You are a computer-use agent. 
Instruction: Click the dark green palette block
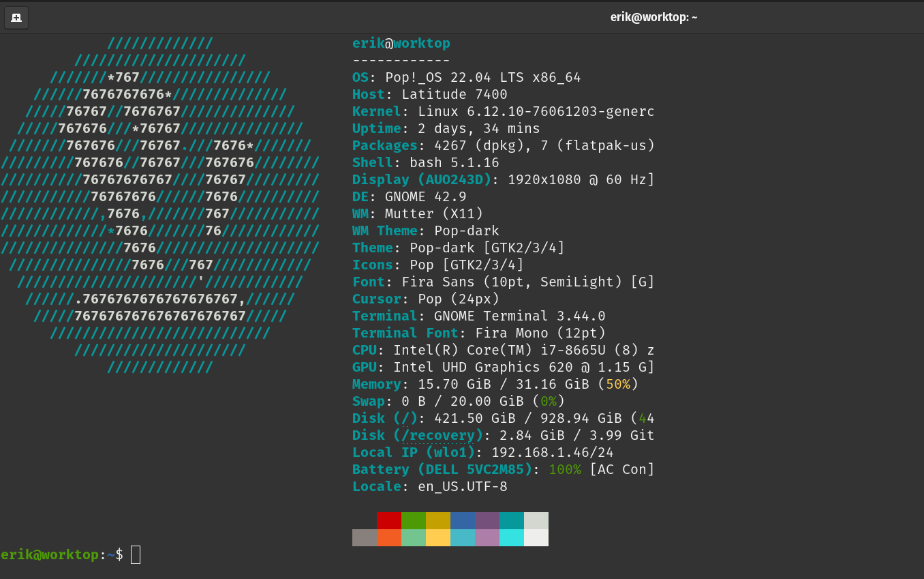point(414,521)
